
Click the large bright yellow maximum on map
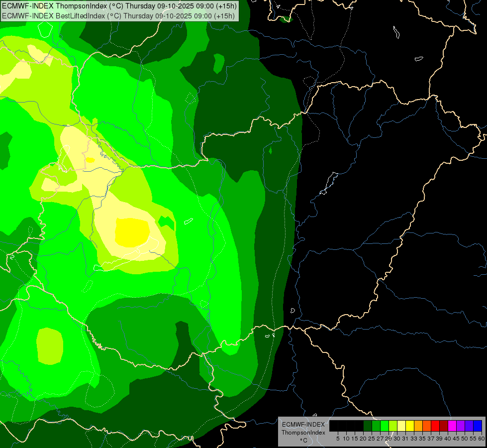click(x=132, y=232)
